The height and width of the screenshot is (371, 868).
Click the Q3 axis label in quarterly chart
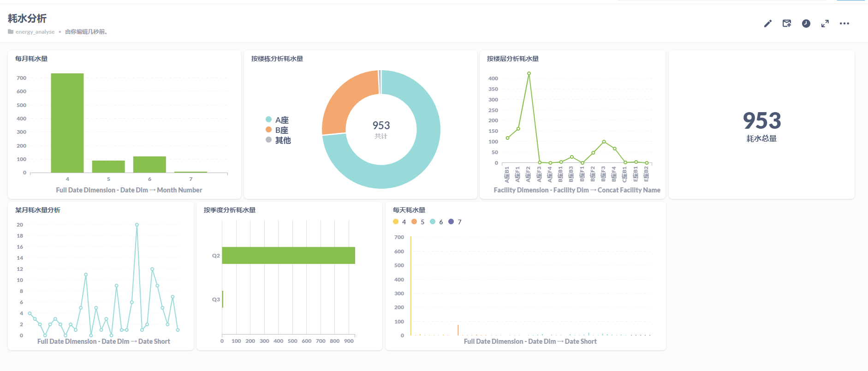[216, 299]
